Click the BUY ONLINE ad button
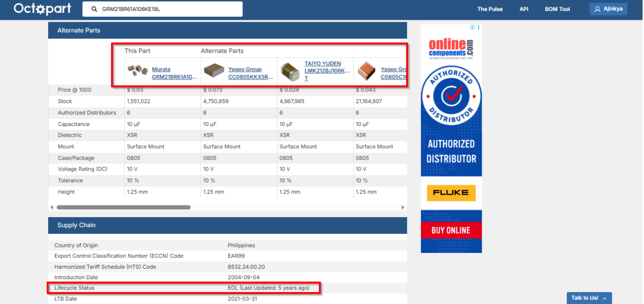Screen dimensions: 644x304 [x=451, y=230]
